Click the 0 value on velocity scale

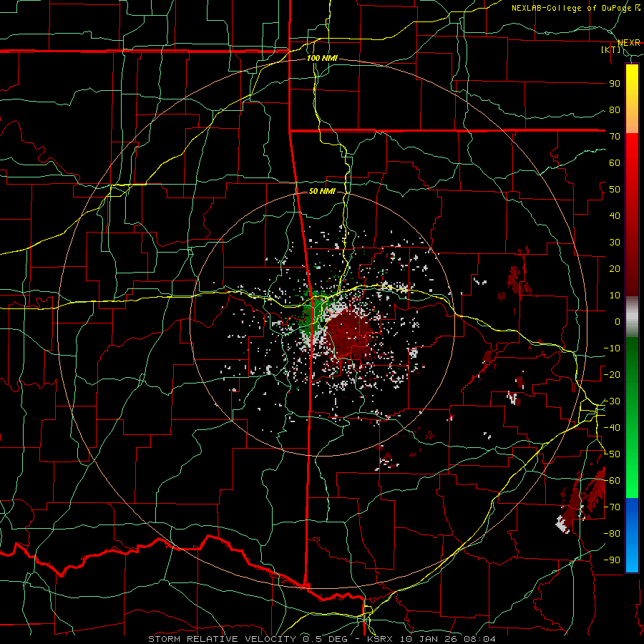click(618, 321)
